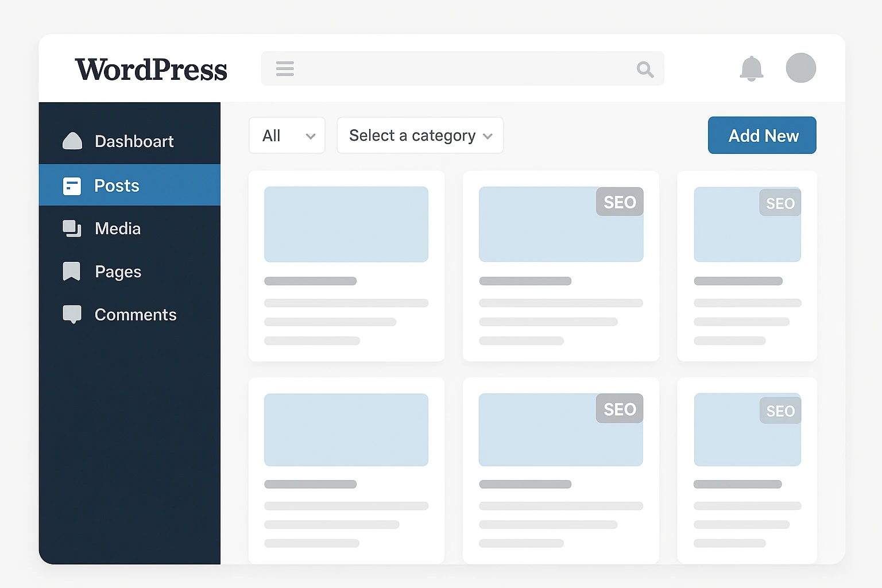Screen dimensions: 882x588
Task: Focus the top search input field
Action: pos(463,68)
